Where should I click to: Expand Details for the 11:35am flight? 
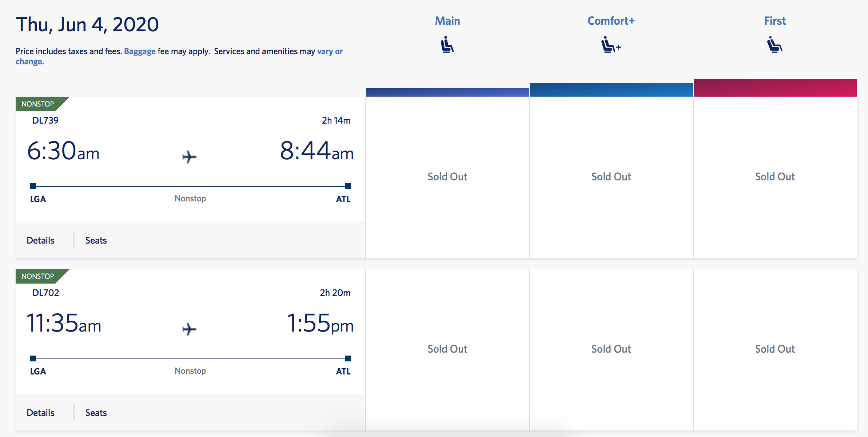(x=40, y=413)
